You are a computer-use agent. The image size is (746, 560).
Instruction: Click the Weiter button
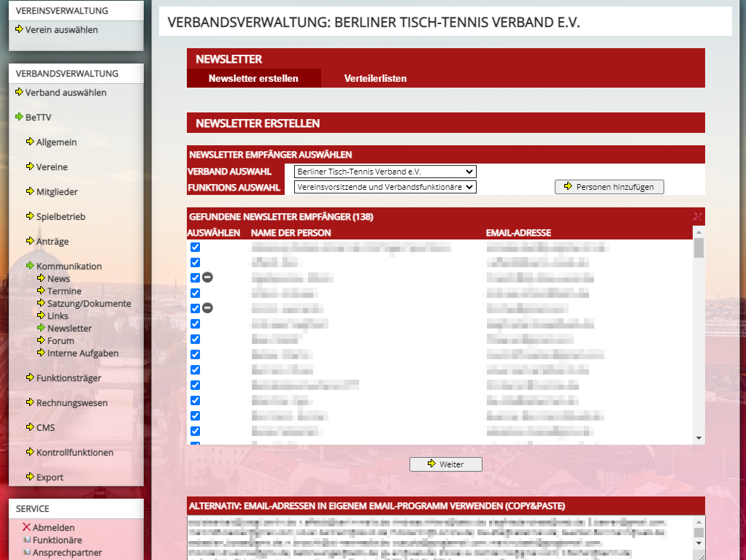(446, 464)
